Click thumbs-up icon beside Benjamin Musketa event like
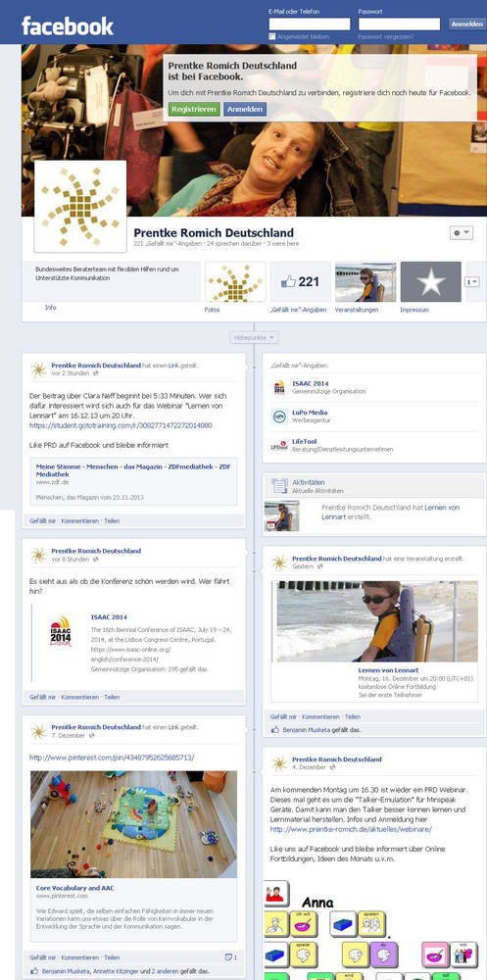Image resolution: width=487 pixels, height=980 pixels. pyautogui.click(x=275, y=729)
